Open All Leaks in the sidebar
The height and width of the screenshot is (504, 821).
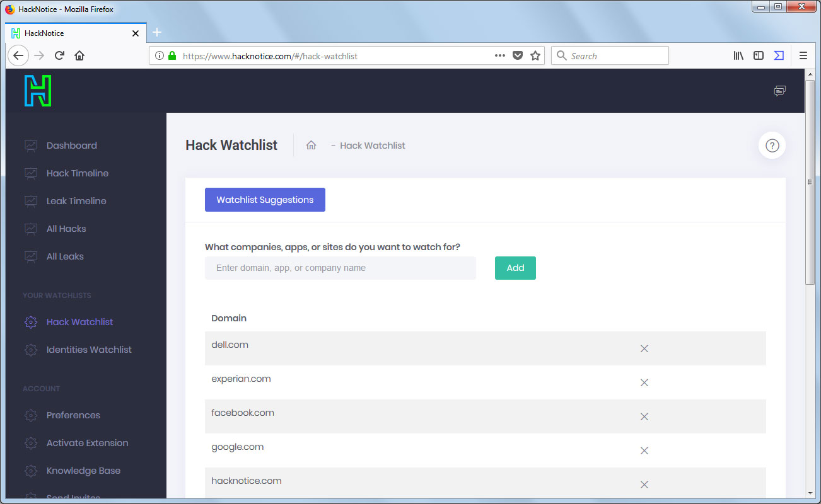65,256
